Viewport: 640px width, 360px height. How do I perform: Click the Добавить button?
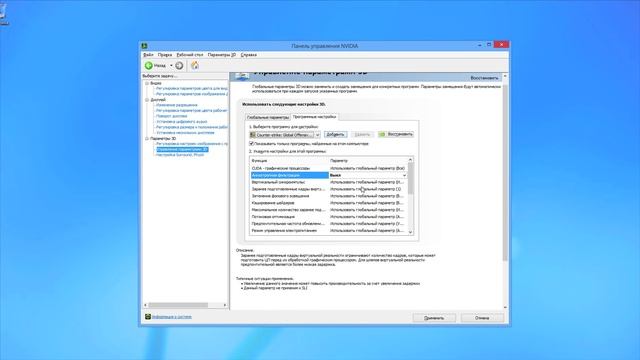pyautogui.click(x=336, y=134)
